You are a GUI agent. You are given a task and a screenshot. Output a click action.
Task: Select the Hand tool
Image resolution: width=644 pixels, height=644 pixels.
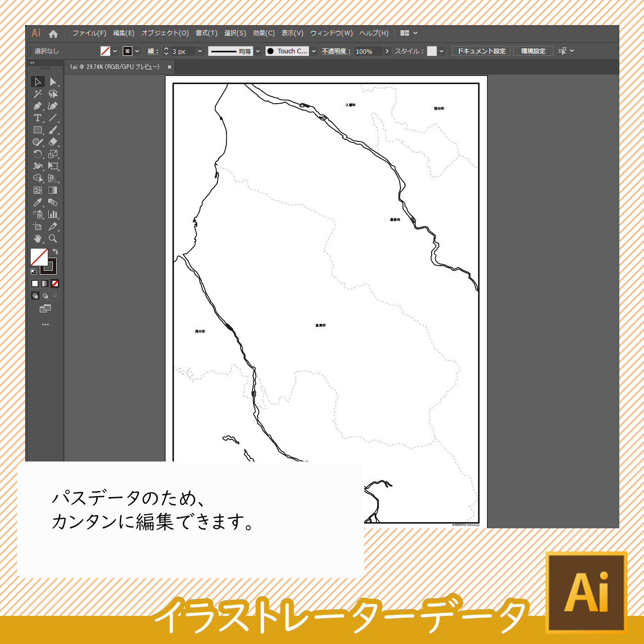(38, 238)
